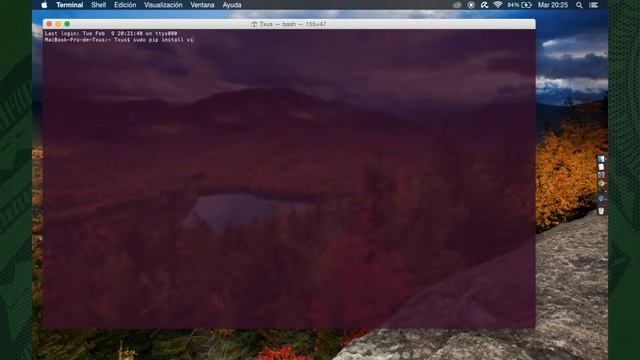Click the battery 84% indicator
The image size is (640, 360).
520,5
